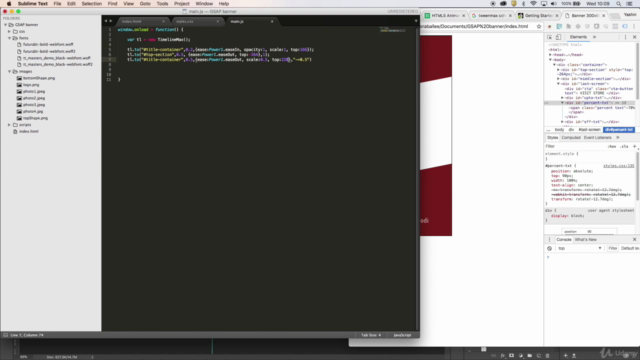Add a new style rule with plus icon
Viewport: 640px width, 360px height.
click(x=634, y=146)
